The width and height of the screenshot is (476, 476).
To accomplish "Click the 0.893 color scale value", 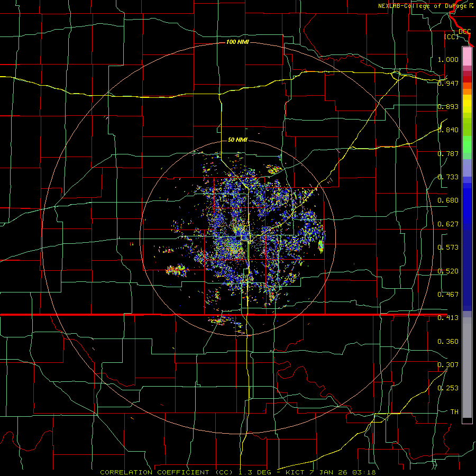I will pyautogui.click(x=448, y=106).
